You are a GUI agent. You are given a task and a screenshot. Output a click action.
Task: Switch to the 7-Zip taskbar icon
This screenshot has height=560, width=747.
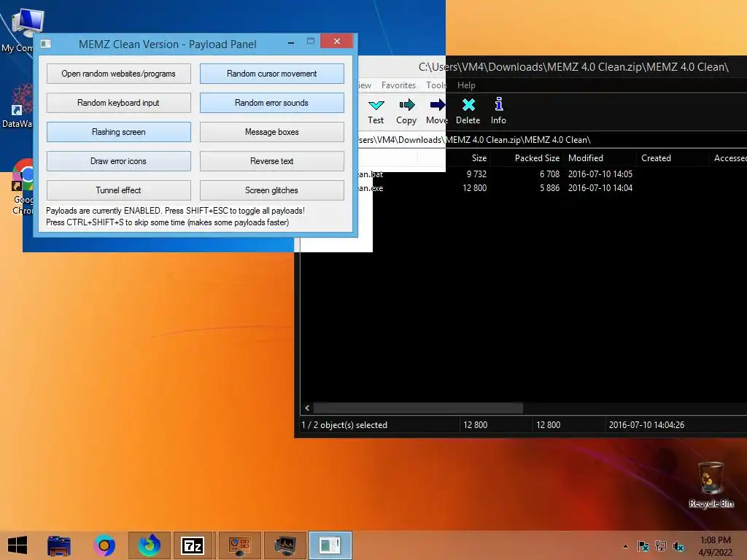pos(193,545)
